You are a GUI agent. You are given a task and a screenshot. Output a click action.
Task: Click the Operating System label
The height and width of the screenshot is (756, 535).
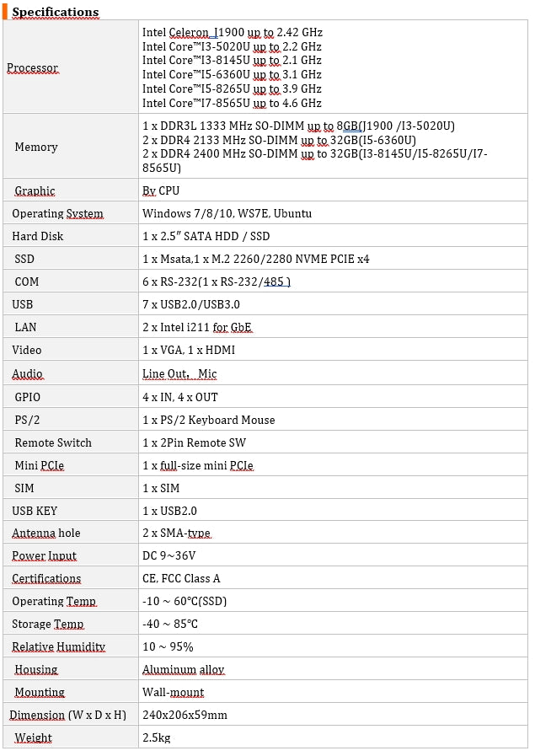tap(57, 214)
